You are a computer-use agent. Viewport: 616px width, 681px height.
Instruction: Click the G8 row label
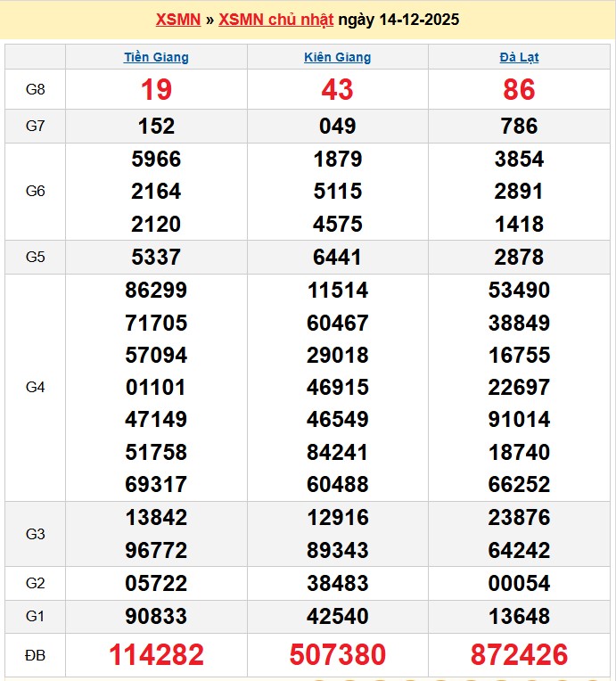tap(36, 89)
